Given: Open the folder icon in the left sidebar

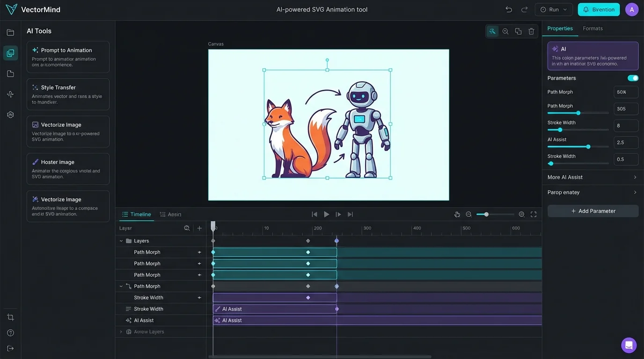Looking at the screenshot, I should pos(10,33).
